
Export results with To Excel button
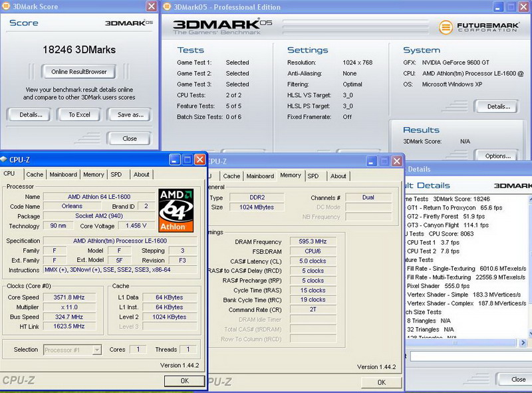pos(79,115)
